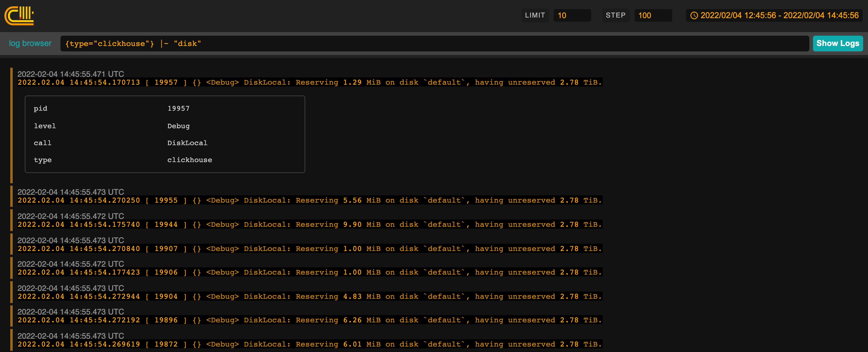Select the clickhouse type value in detail panel
868x352 pixels.
[190, 160]
